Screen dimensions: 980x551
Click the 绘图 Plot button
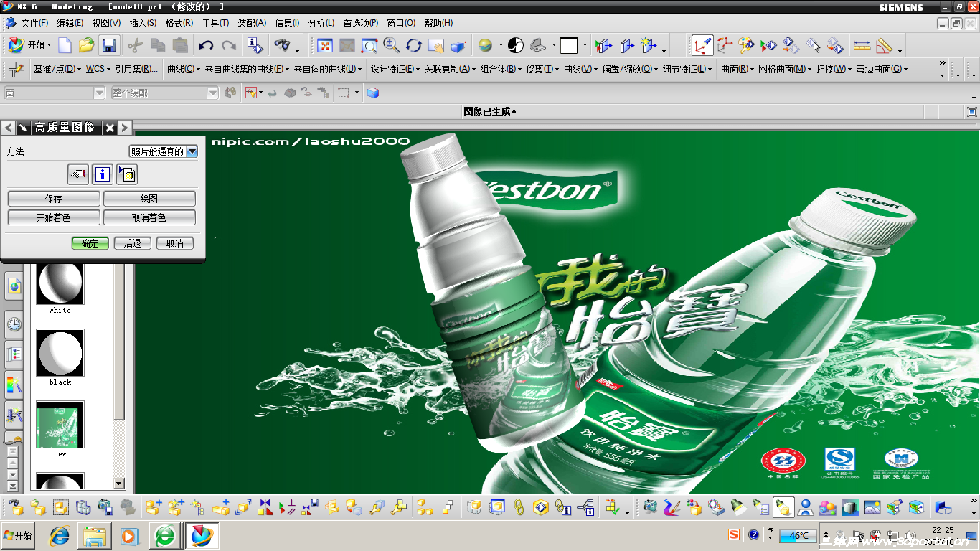point(149,199)
